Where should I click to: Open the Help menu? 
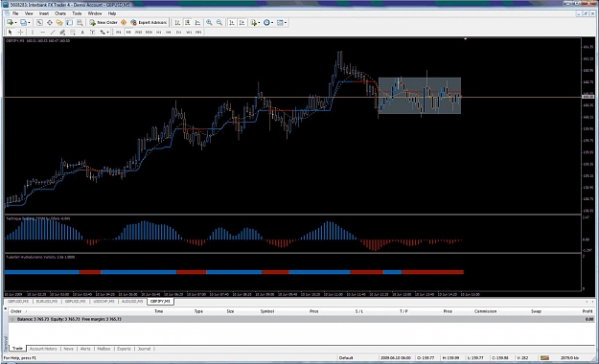pyautogui.click(x=112, y=13)
